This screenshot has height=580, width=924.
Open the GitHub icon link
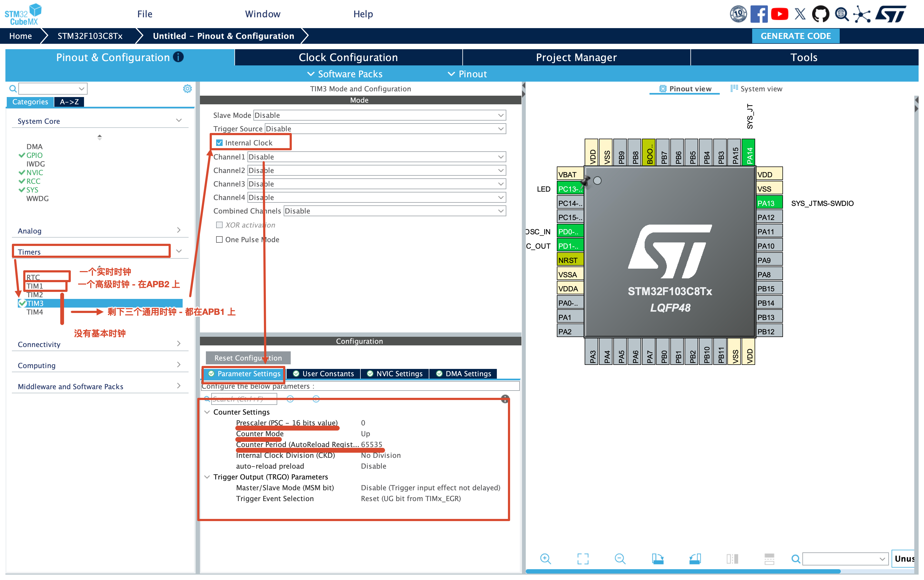(821, 14)
